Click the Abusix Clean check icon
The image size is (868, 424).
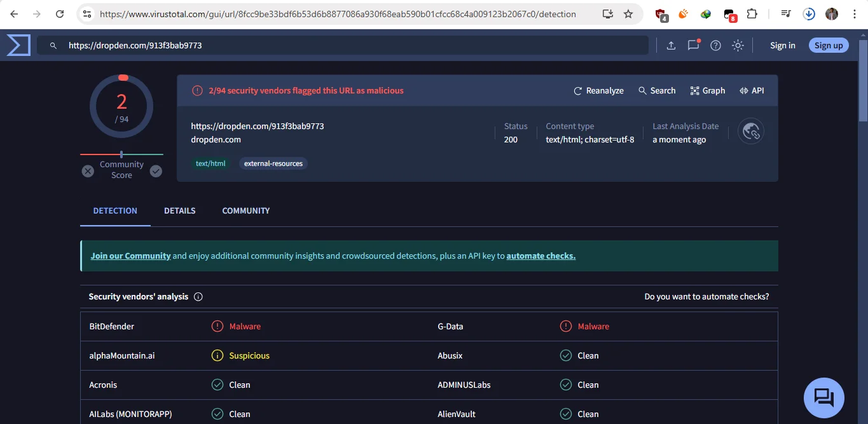click(x=566, y=356)
